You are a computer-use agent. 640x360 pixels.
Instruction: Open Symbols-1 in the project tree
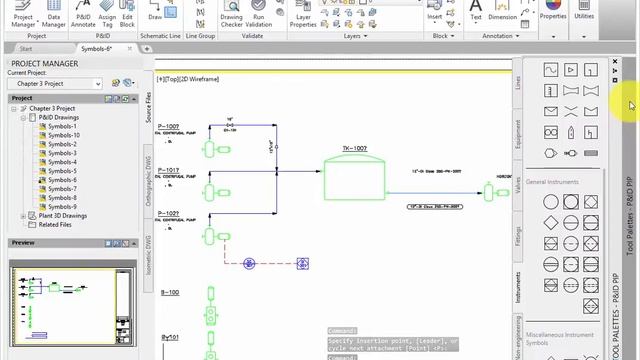(62, 127)
